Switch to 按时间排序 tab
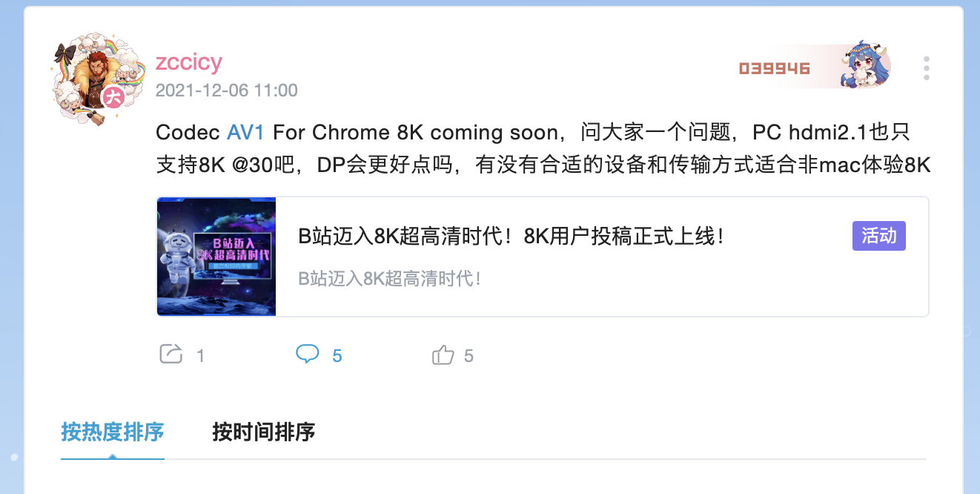The image size is (980, 494). point(264,432)
